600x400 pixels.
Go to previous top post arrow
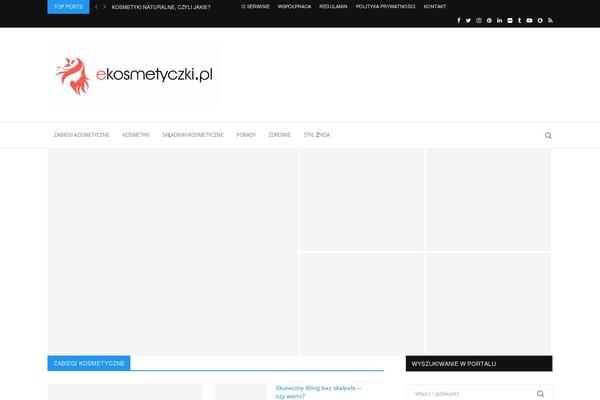(x=96, y=7)
